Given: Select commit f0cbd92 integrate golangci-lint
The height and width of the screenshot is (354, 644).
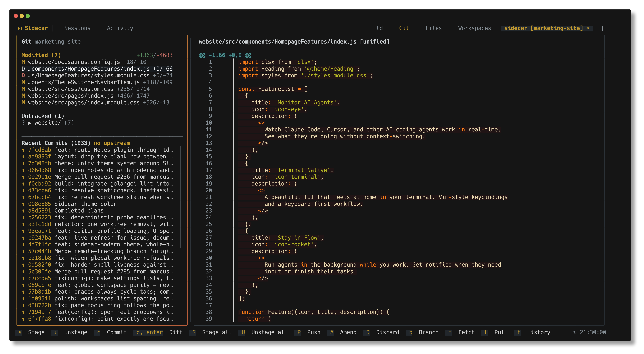Looking at the screenshot, I should 97,183.
